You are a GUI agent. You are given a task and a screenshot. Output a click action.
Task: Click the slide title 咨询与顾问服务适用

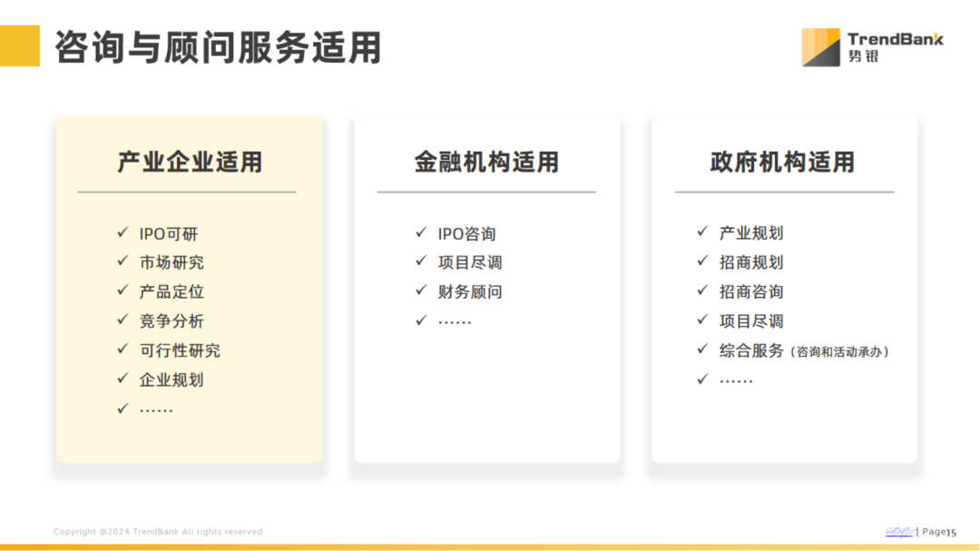(218, 47)
